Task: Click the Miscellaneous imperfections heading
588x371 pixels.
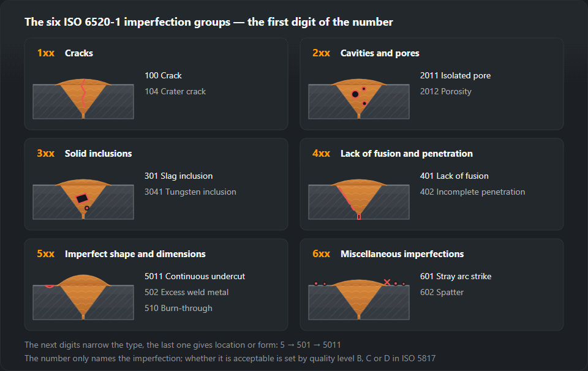Action: 402,254
